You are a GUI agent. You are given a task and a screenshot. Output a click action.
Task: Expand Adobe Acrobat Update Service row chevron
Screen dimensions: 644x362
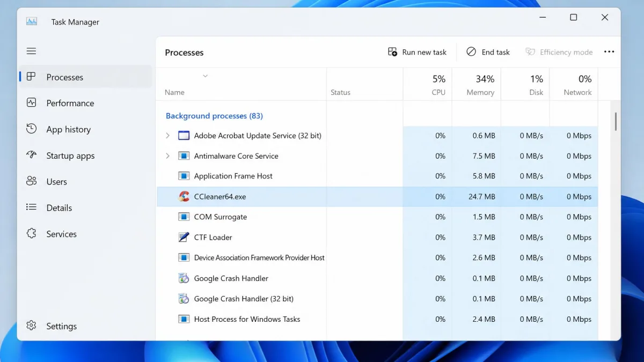click(x=167, y=136)
